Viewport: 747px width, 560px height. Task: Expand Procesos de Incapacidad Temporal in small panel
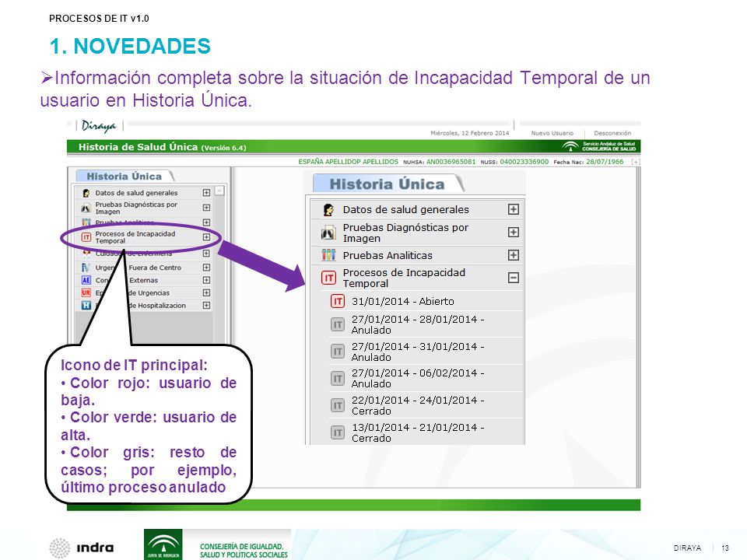(206, 237)
